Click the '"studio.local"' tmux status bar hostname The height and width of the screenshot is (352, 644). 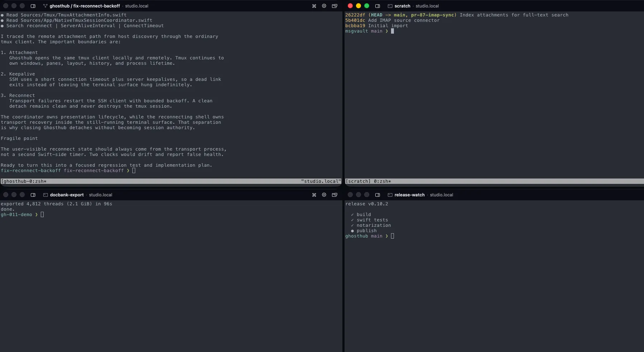pyautogui.click(x=321, y=181)
